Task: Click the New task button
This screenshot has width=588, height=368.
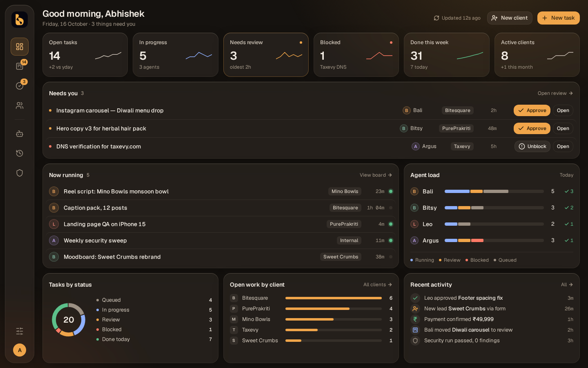Action: pyautogui.click(x=558, y=18)
